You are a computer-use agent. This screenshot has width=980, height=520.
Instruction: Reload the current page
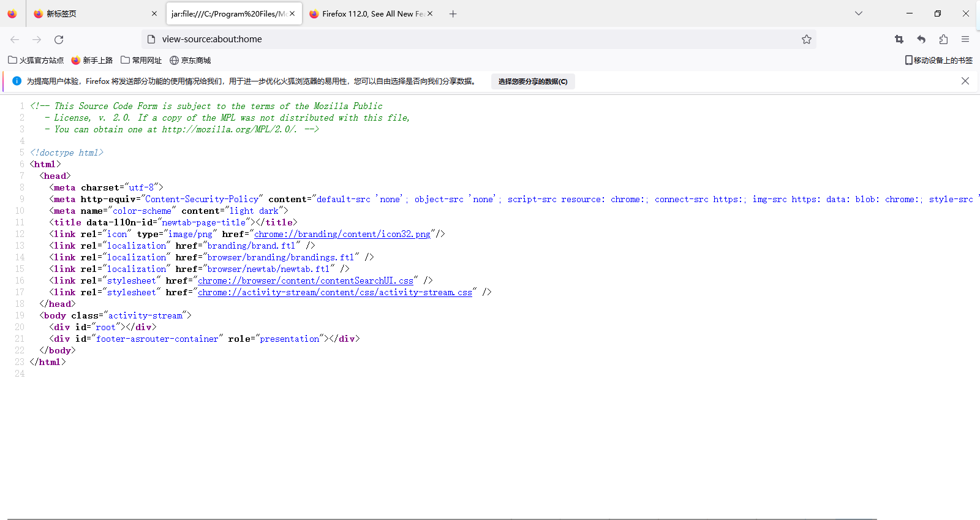tap(59, 39)
